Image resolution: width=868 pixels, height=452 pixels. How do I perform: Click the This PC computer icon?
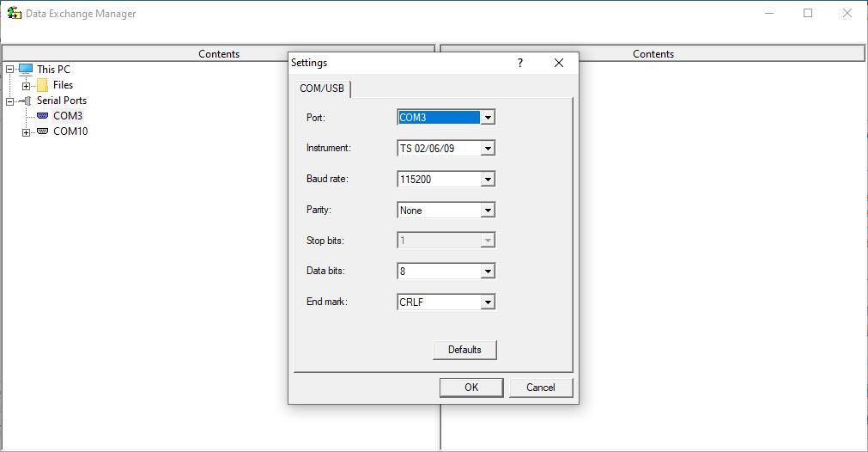(x=26, y=70)
